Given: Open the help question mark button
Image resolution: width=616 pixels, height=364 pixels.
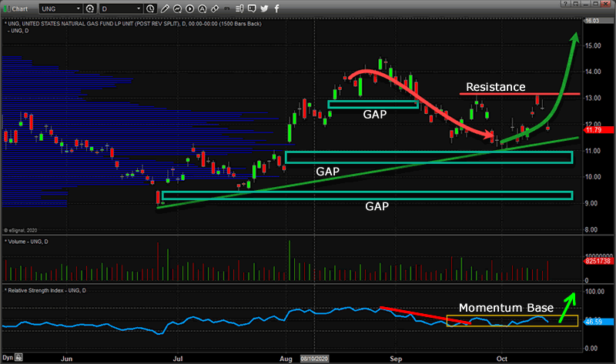Looking at the screenshot, I should [x=565, y=4].
